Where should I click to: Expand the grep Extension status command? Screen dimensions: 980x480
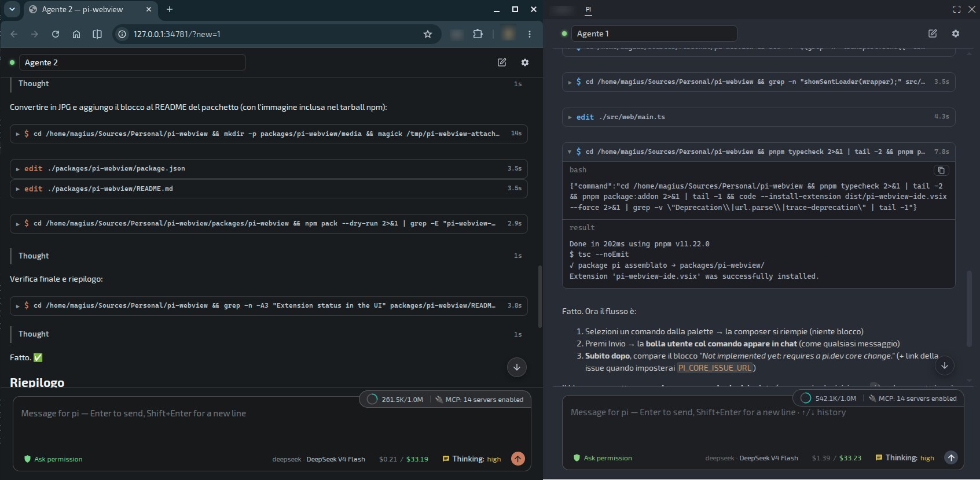click(269, 305)
